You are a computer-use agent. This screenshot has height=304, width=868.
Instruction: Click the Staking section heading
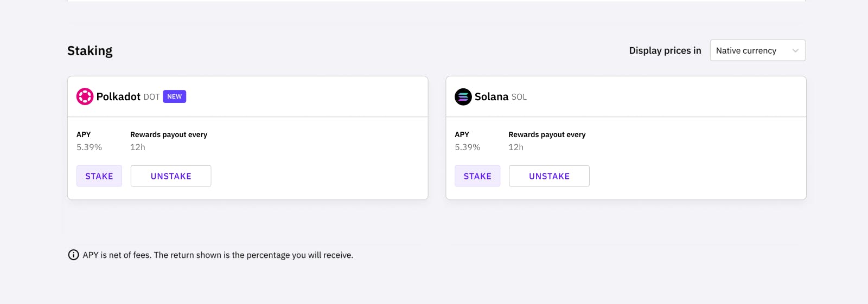[90, 50]
